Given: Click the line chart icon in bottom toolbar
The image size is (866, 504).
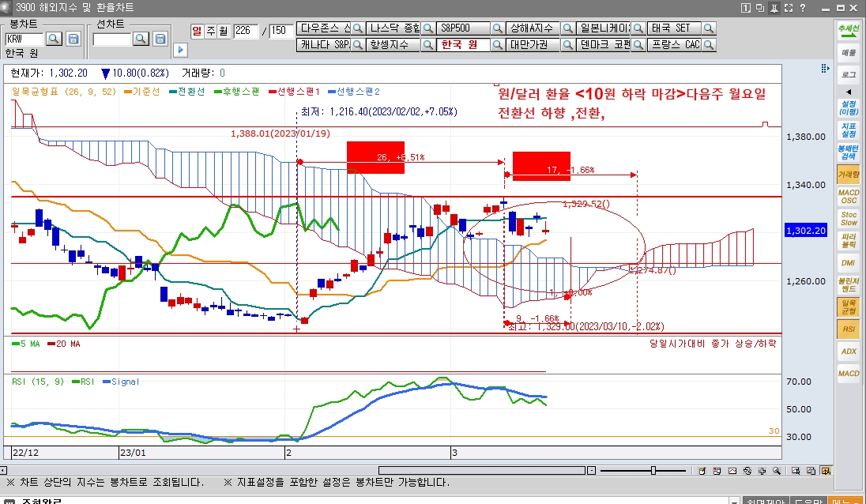Looking at the screenshot, I should (x=732, y=471).
